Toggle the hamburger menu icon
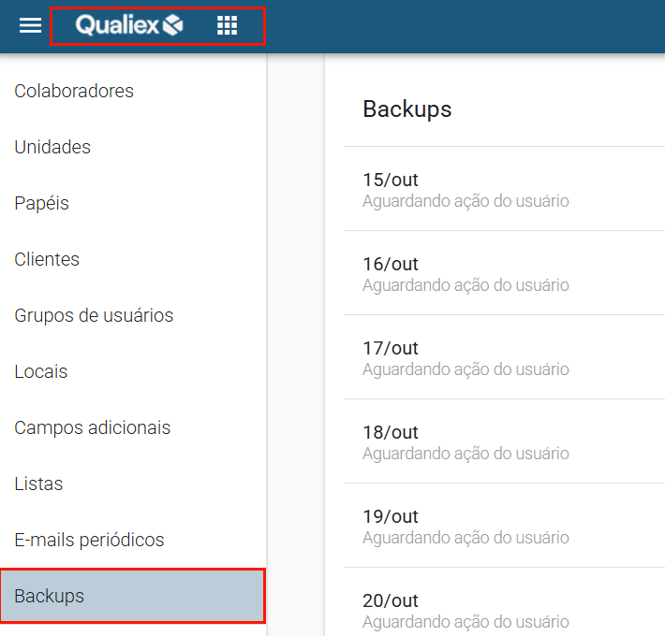Screen dimensions: 665x636 point(31,26)
